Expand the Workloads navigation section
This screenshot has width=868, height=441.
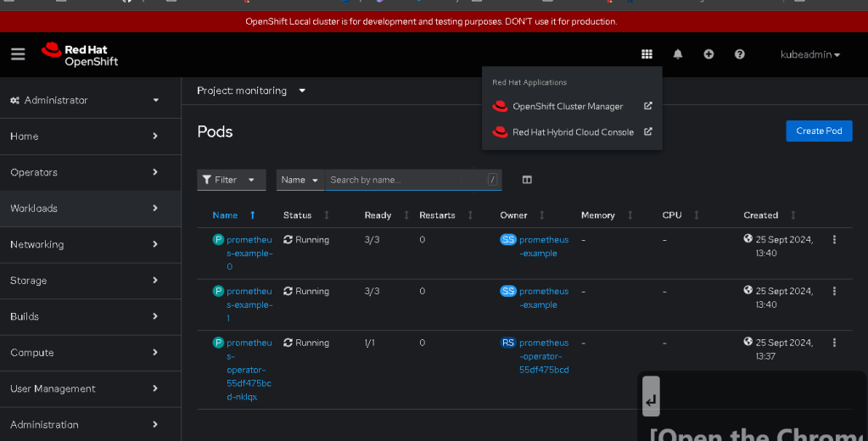90,208
